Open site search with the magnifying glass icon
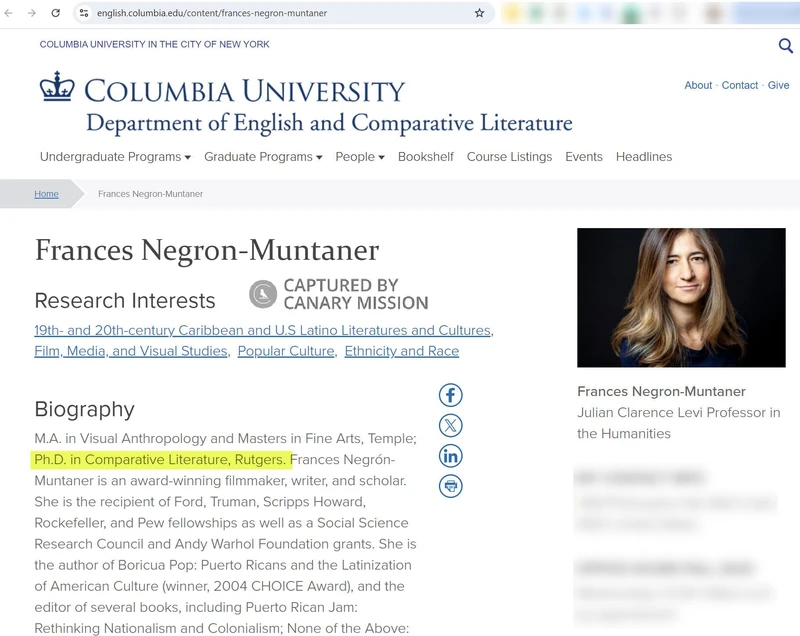 click(x=785, y=45)
